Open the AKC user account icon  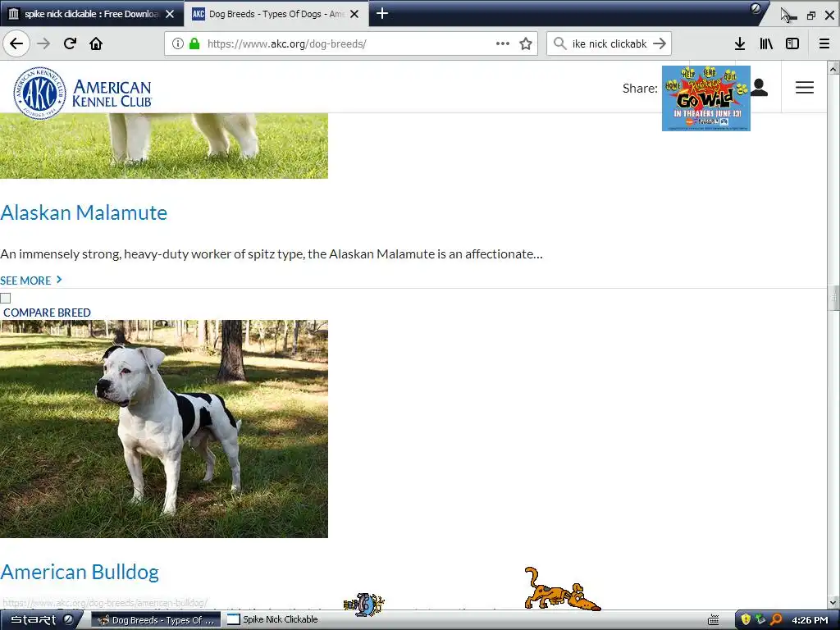pyautogui.click(x=759, y=87)
